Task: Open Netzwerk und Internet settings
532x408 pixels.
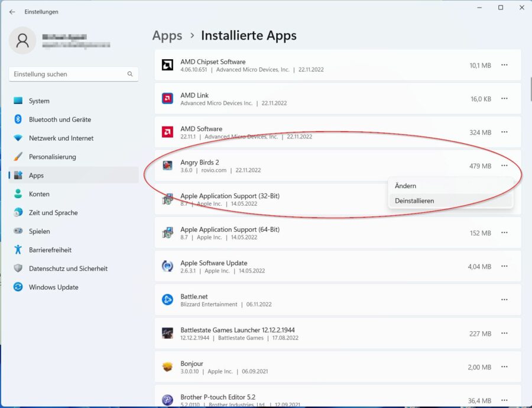Action: click(x=61, y=138)
